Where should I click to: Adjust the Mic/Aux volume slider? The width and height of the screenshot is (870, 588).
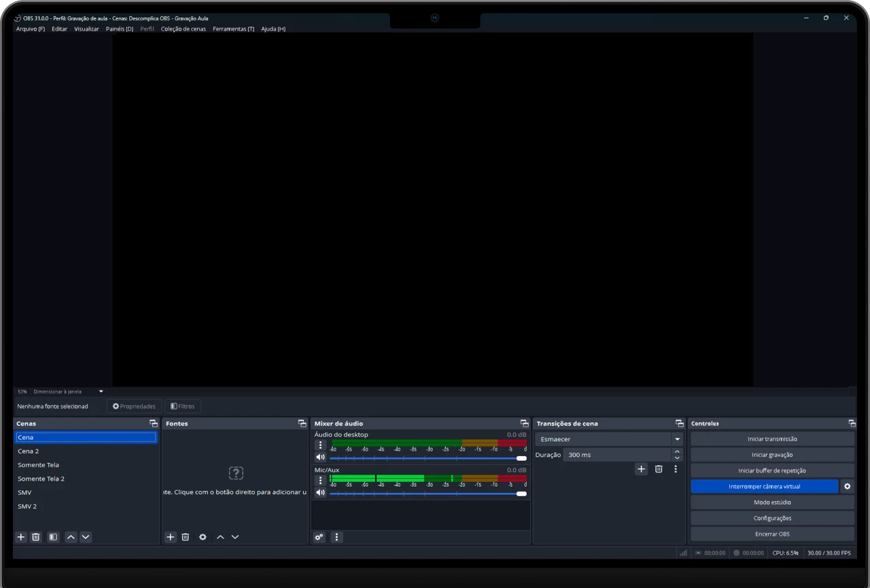point(428,494)
